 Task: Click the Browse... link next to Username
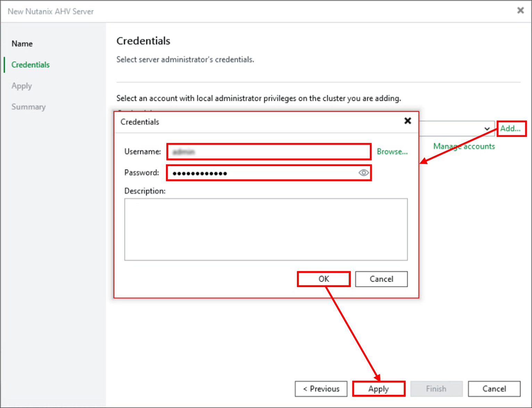[392, 152]
